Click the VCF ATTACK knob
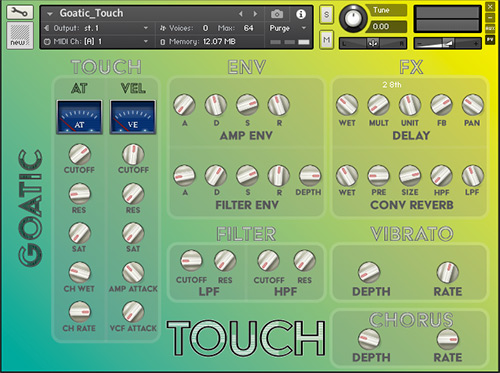Screen dimensions: 500x373 click(133, 312)
